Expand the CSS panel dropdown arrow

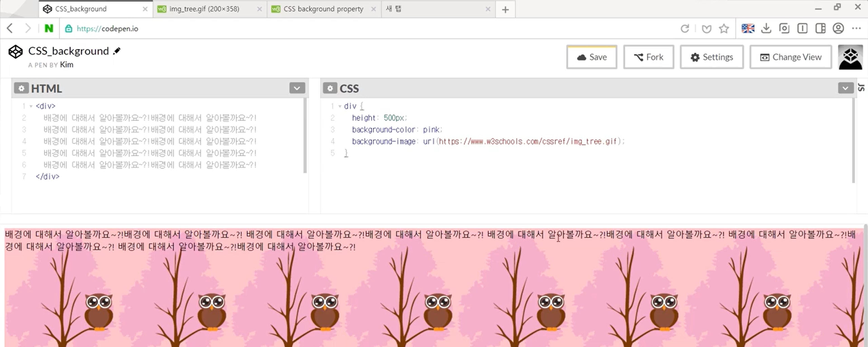(x=845, y=89)
